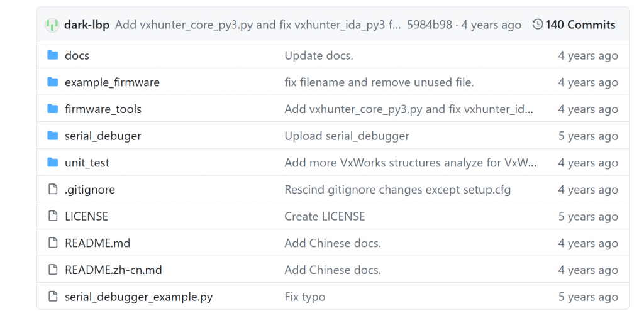The height and width of the screenshot is (311, 644).
Task: Click the LICENSE file icon
Action: (53, 216)
